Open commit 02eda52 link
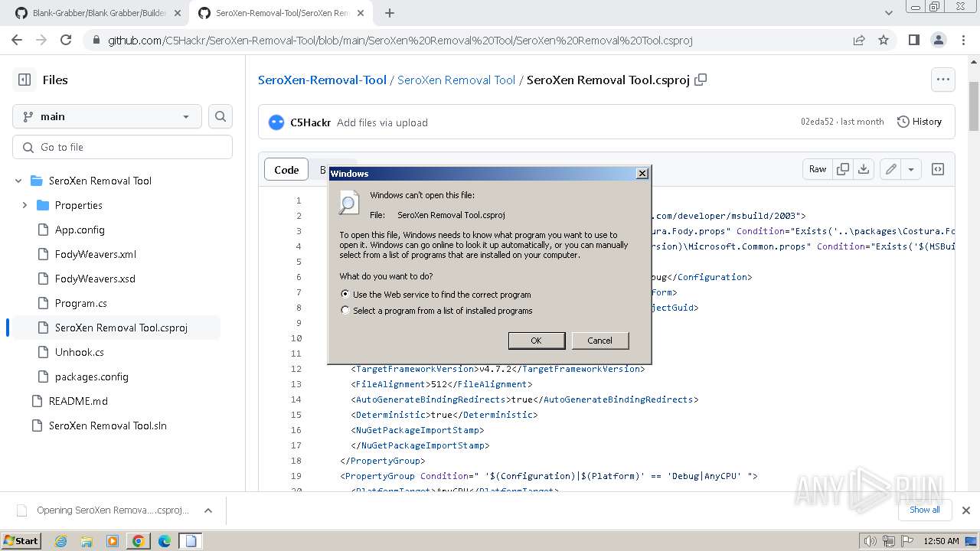The image size is (980, 551). click(x=817, y=122)
